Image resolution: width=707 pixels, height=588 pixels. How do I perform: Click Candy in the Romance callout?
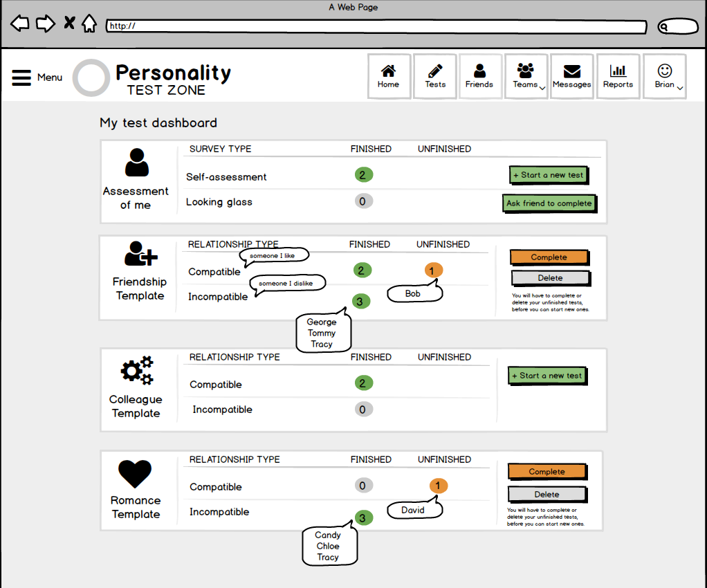(x=328, y=535)
